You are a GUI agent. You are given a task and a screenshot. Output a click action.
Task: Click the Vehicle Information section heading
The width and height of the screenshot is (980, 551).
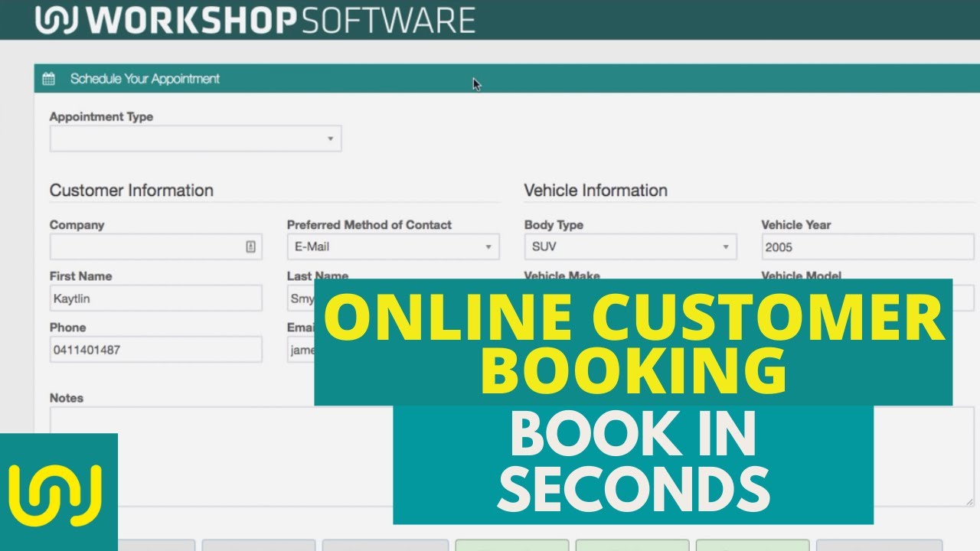596,190
